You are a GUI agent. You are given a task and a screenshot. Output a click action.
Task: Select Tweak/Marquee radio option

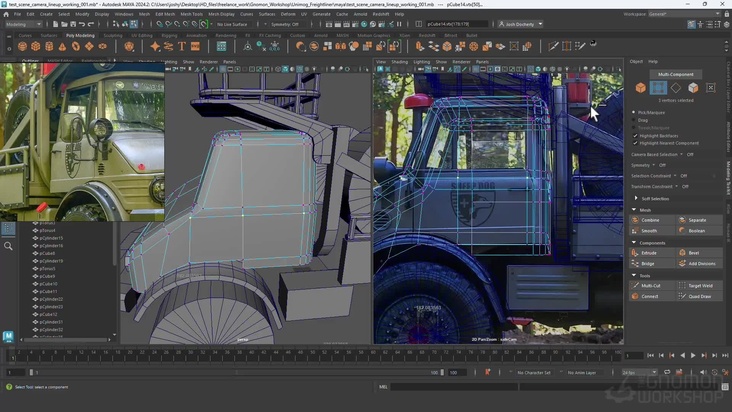pyautogui.click(x=633, y=127)
